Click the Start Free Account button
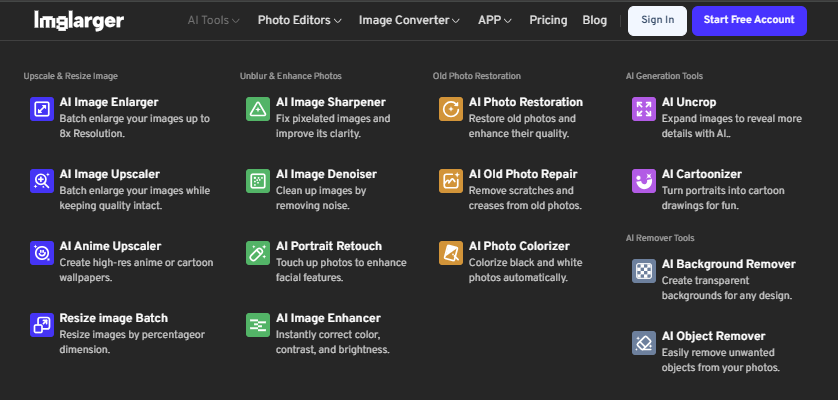 pyautogui.click(x=748, y=20)
